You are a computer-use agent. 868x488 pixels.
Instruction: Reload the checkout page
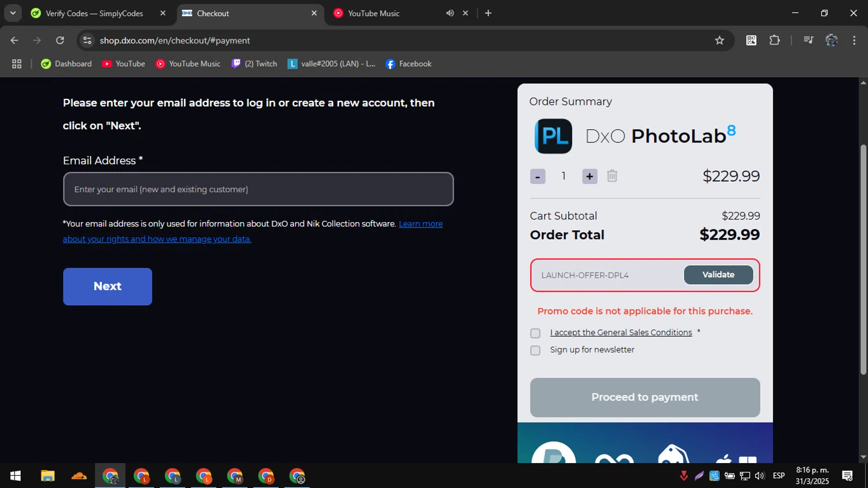point(60,41)
